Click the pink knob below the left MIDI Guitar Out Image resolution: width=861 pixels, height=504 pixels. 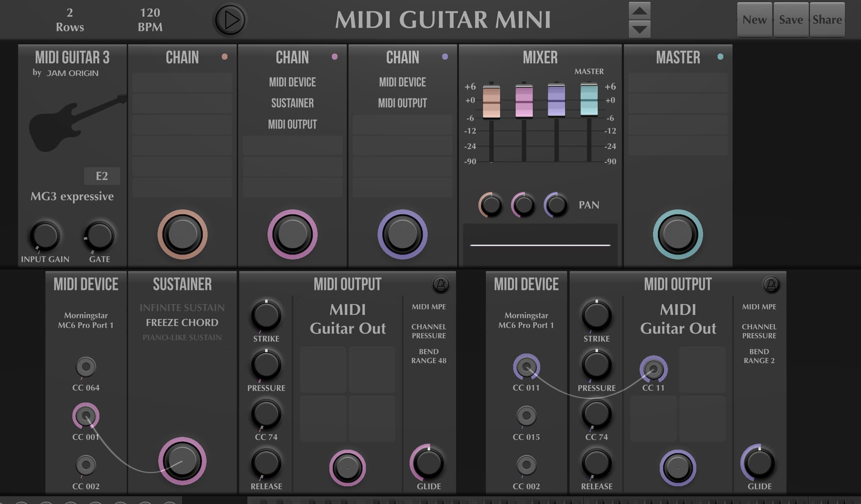pos(348,468)
